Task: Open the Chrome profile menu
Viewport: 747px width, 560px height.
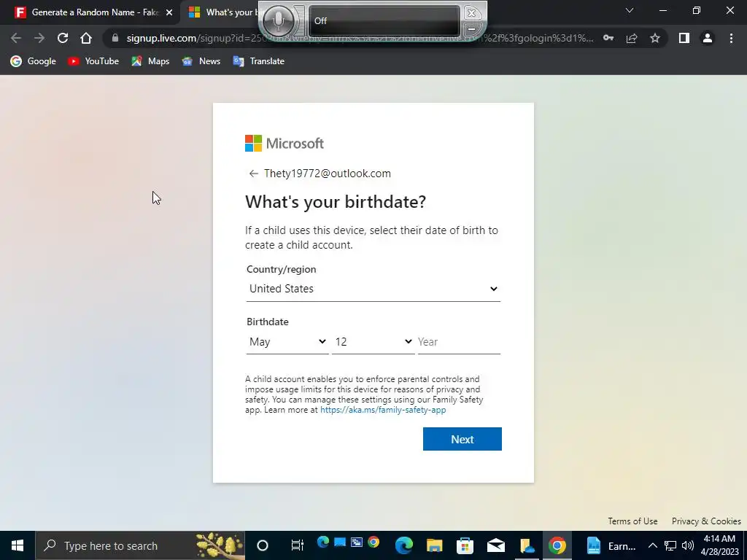Action: click(708, 38)
